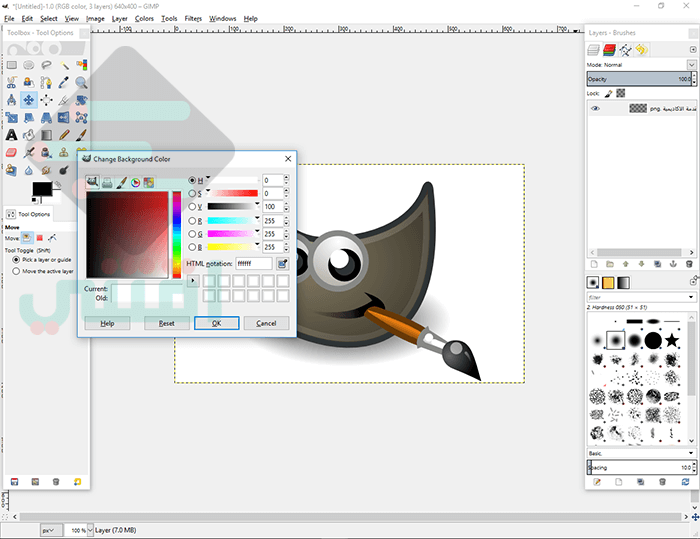This screenshot has height=539, width=700.
Task: Expand the color history arrow button
Action: (193, 281)
